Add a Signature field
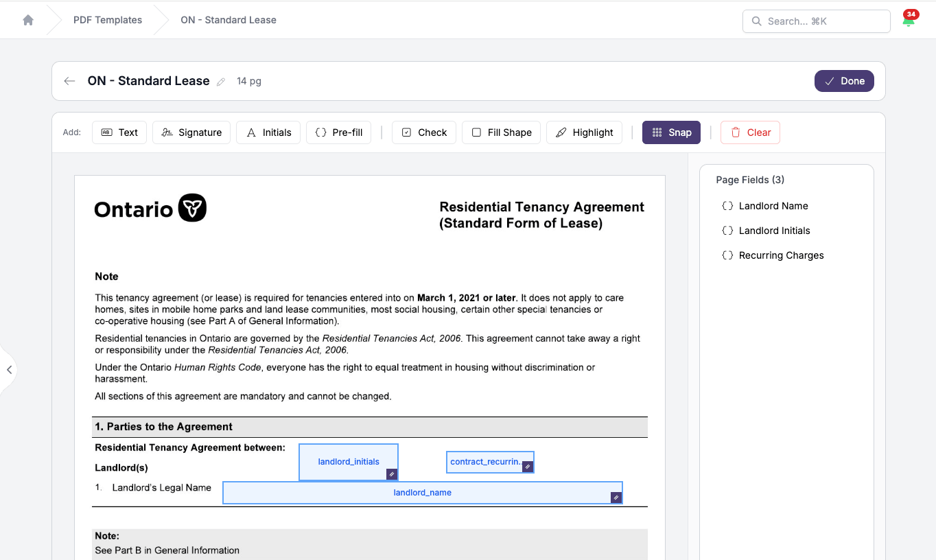This screenshot has width=936, height=560. pos(191,132)
